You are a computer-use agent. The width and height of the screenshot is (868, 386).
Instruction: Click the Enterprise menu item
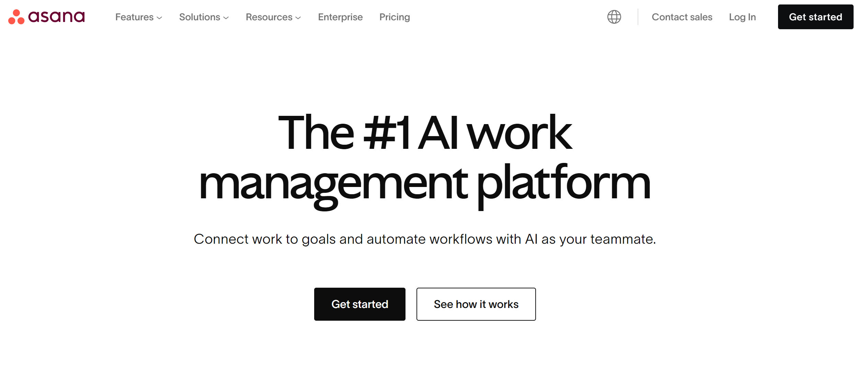[340, 16]
